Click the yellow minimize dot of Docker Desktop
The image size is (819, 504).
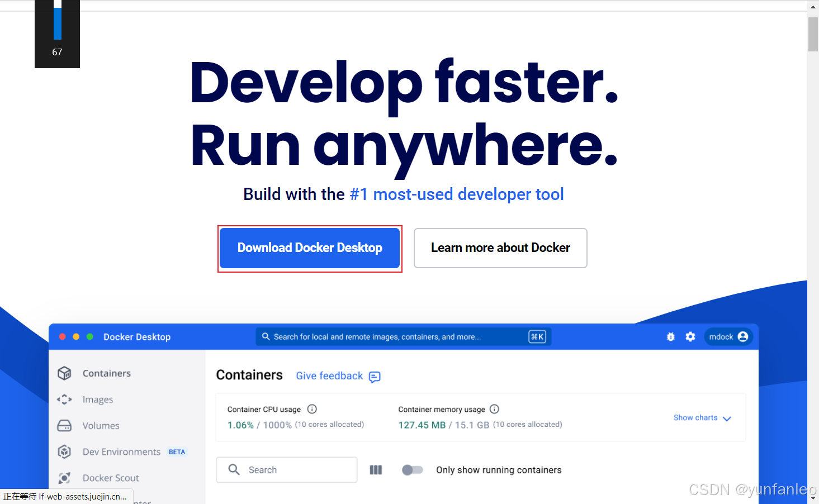coord(76,337)
